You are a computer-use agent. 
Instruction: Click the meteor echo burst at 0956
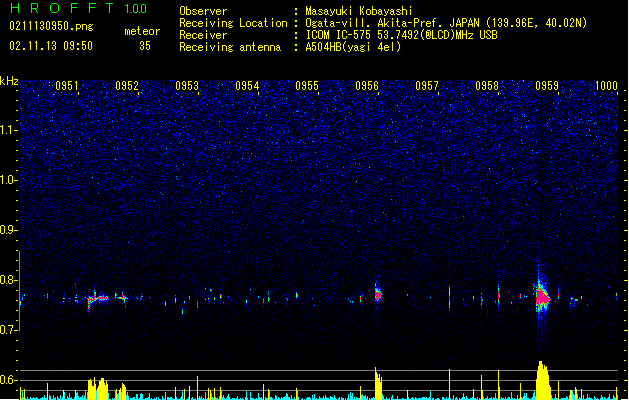378,295
